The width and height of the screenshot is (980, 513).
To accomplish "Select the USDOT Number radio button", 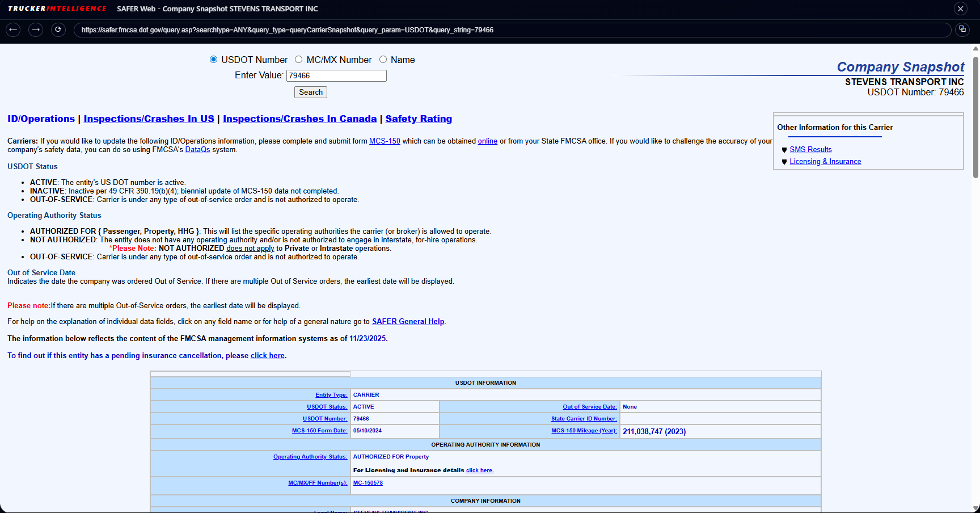I will pos(214,60).
